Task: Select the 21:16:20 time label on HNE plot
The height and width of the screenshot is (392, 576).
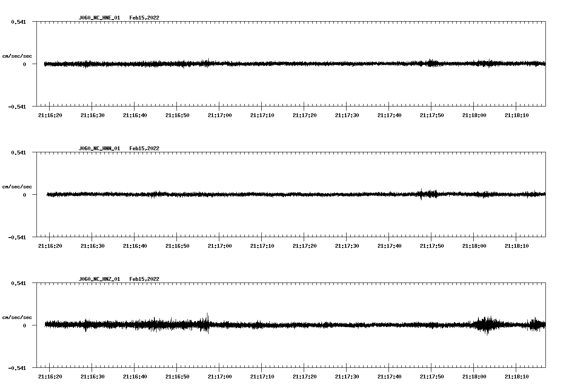Action: 50,115
